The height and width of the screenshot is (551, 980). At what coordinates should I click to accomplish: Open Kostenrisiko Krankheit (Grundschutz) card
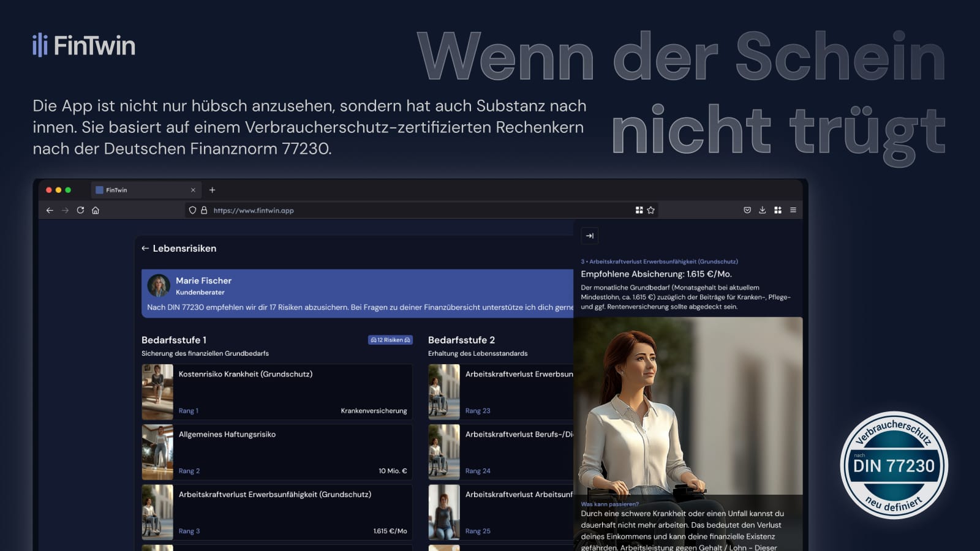[x=277, y=392]
